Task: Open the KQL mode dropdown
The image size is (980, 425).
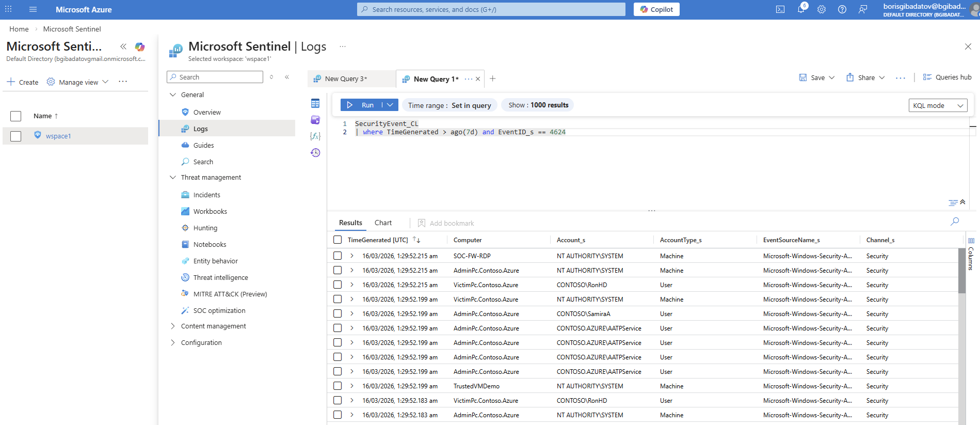Action: [x=938, y=105]
